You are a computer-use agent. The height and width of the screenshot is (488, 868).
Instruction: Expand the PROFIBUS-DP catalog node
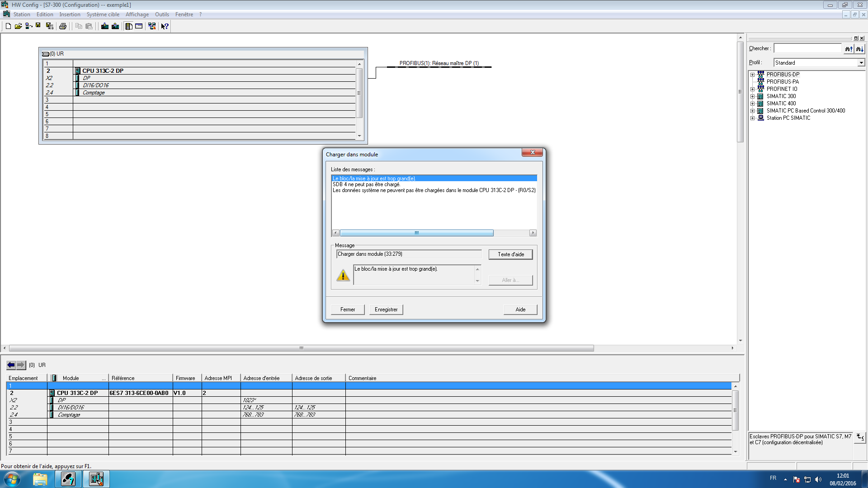pyautogui.click(x=752, y=75)
